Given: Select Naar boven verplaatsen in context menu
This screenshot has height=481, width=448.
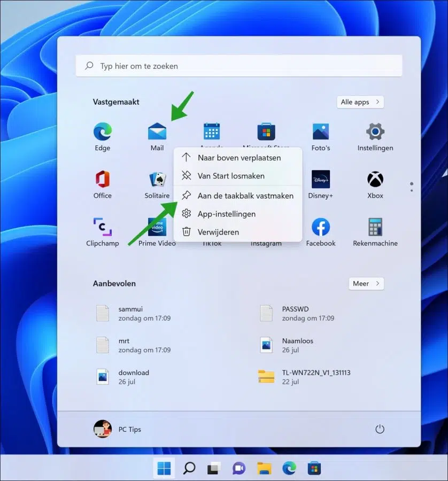Looking at the screenshot, I should point(238,158).
